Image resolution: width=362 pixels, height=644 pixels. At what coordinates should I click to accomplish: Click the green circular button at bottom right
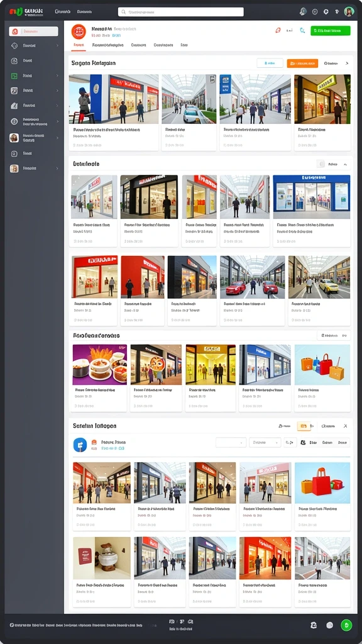346,625
